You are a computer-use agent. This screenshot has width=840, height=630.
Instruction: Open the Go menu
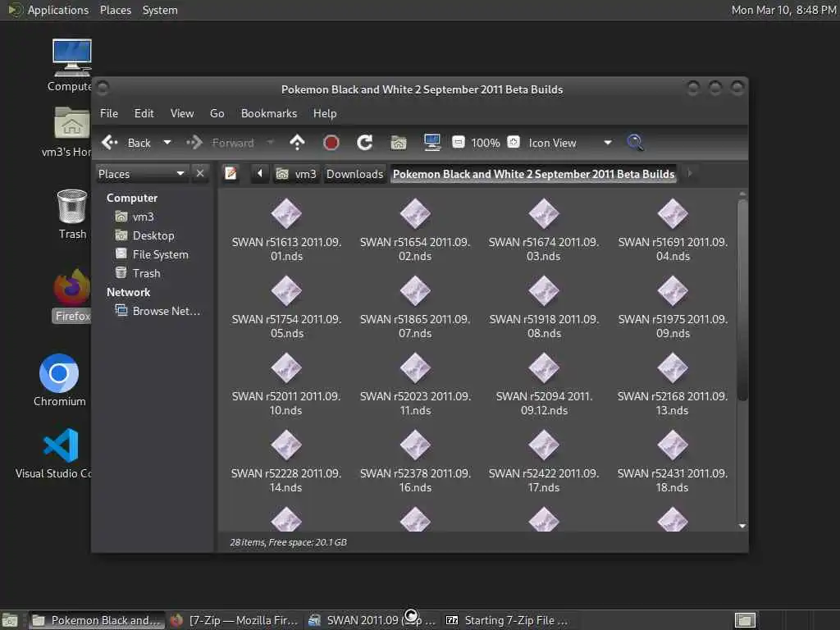tap(217, 113)
